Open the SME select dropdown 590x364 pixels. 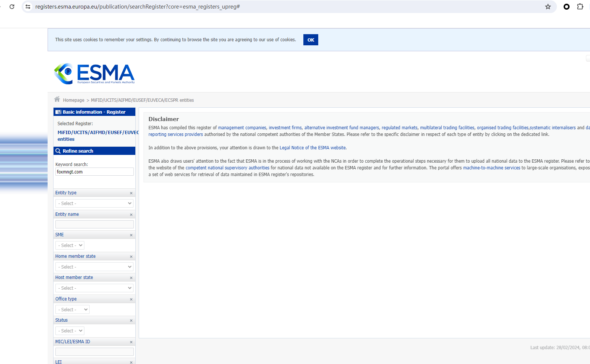tap(70, 246)
